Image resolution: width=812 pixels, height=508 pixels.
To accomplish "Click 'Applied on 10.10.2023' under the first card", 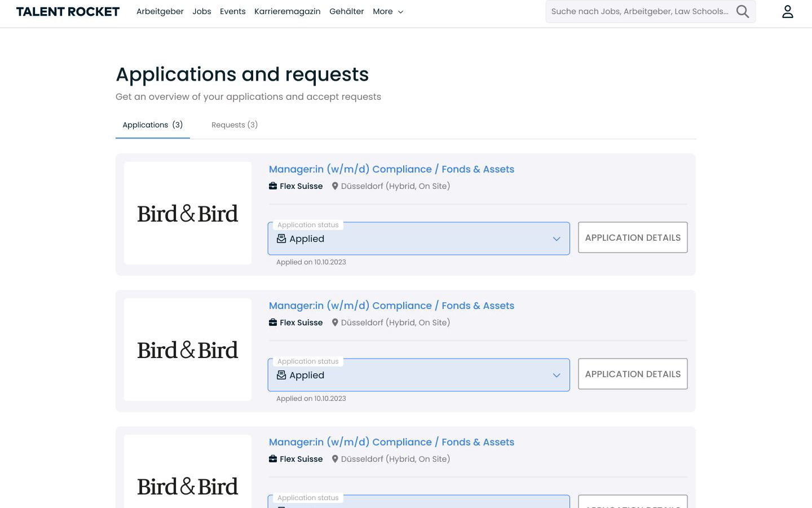I will coord(311,262).
